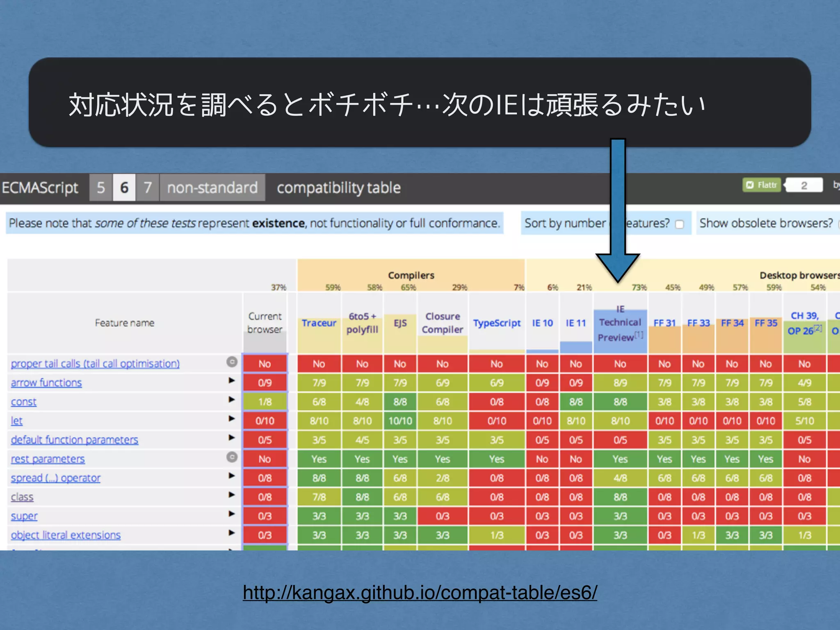Open the spread (...) operator link

point(56,478)
